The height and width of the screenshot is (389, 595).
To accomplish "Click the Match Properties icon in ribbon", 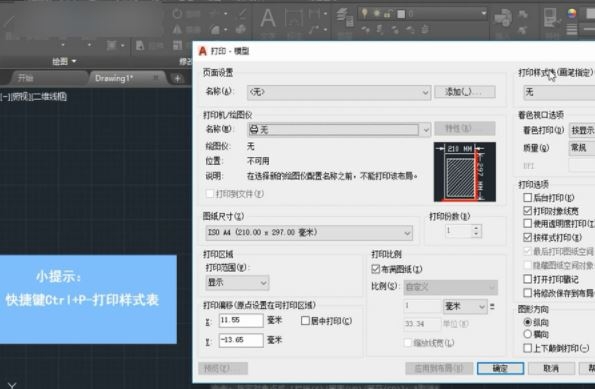I will tap(550, 17).
